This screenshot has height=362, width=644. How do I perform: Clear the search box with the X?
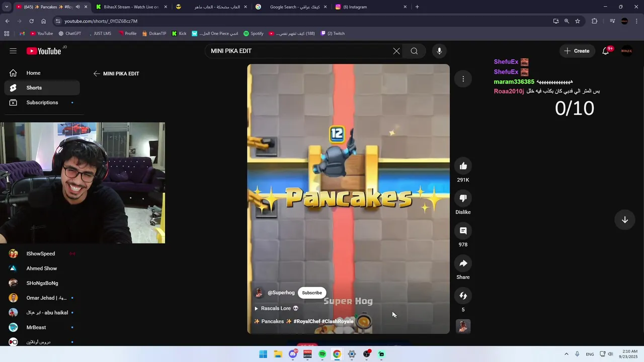pos(396,51)
